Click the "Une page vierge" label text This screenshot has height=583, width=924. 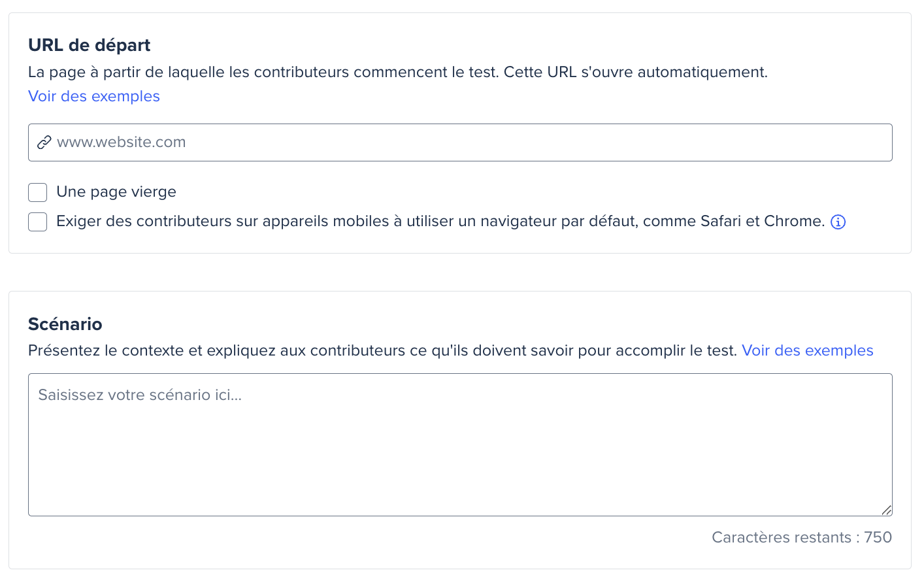pyautogui.click(x=116, y=192)
